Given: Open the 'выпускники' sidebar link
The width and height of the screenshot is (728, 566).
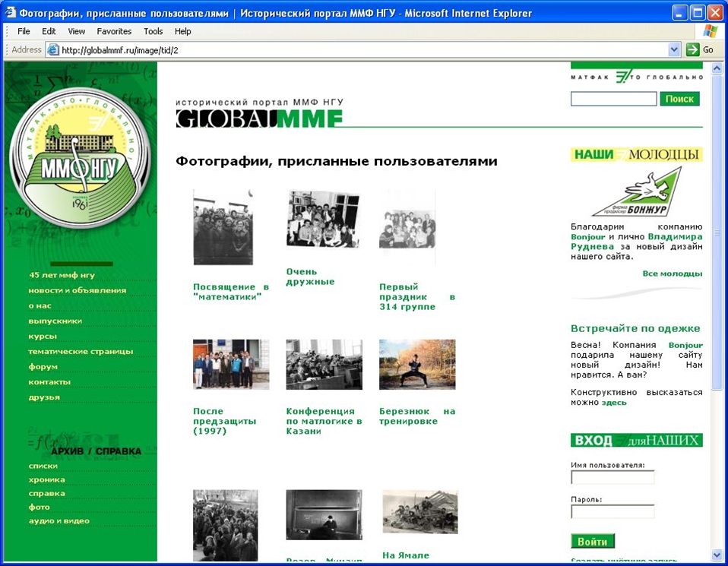Looking at the screenshot, I should pyautogui.click(x=55, y=321).
